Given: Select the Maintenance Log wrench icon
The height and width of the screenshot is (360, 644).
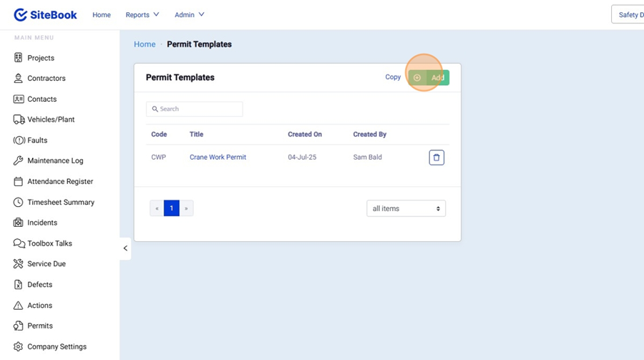Looking at the screenshot, I should (19, 161).
